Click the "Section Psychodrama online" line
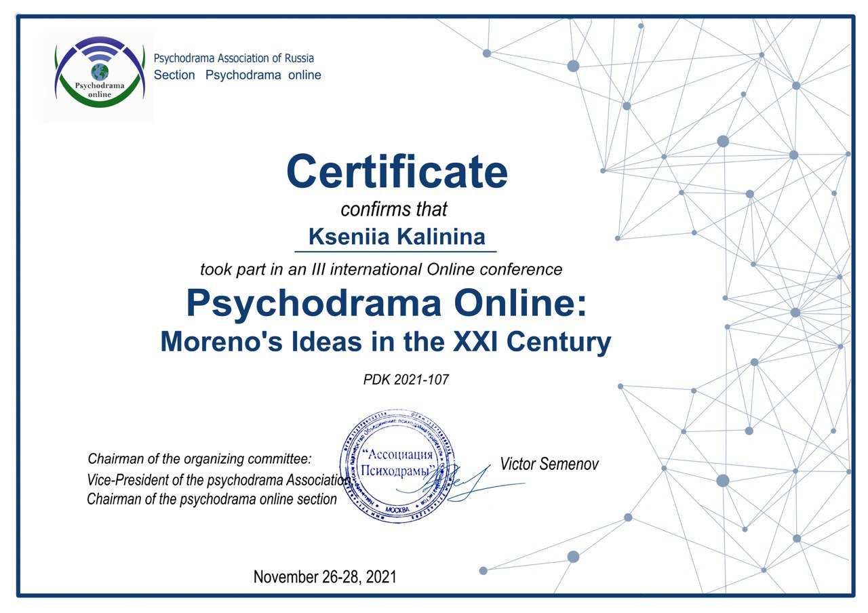Viewport: 868px width, 613px height. pos(237,75)
